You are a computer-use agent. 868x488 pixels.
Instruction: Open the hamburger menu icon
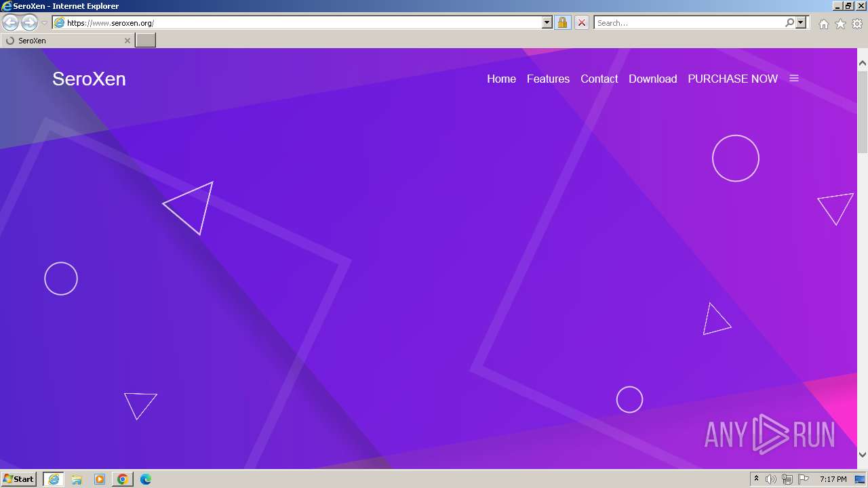point(794,79)
